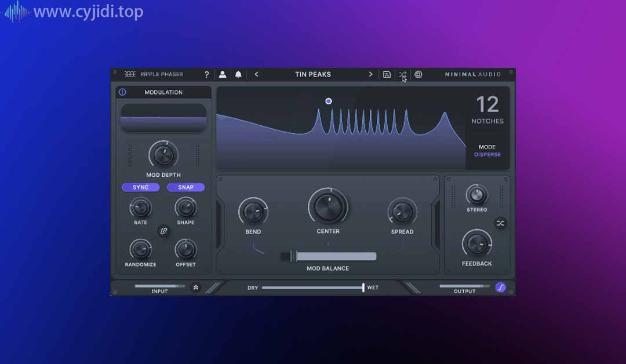Toggle the SNAP button
This screenshot has height=364, width=626.
185,187
